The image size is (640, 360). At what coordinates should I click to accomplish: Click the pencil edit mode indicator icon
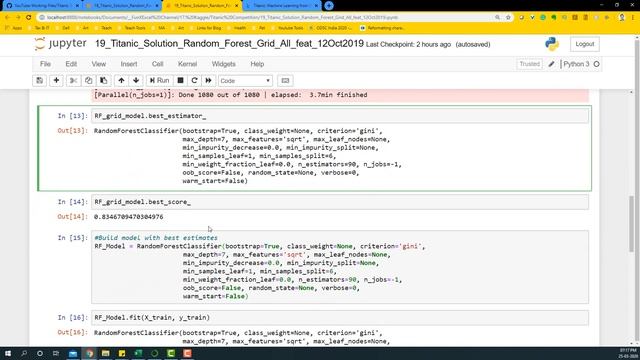click(551, 64)
